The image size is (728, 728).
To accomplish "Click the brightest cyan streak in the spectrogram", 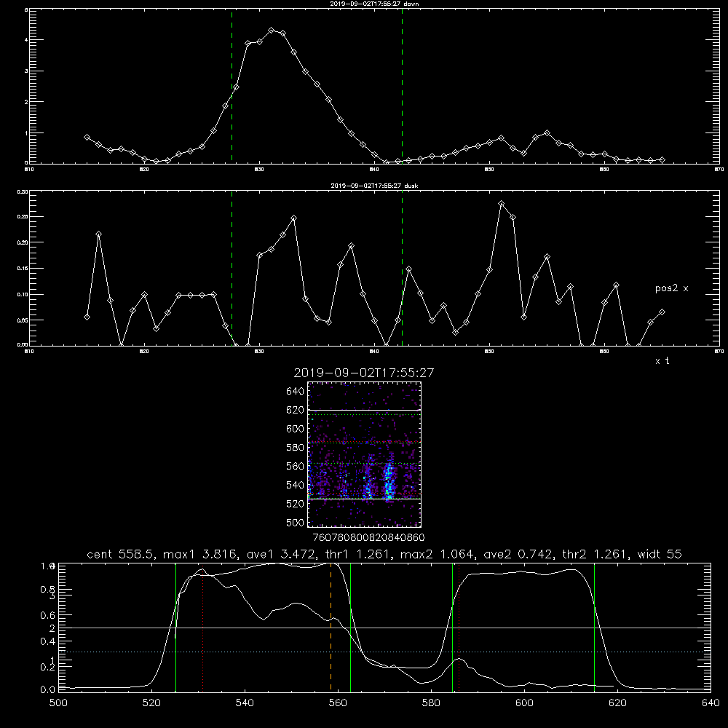I will (389, 480).
